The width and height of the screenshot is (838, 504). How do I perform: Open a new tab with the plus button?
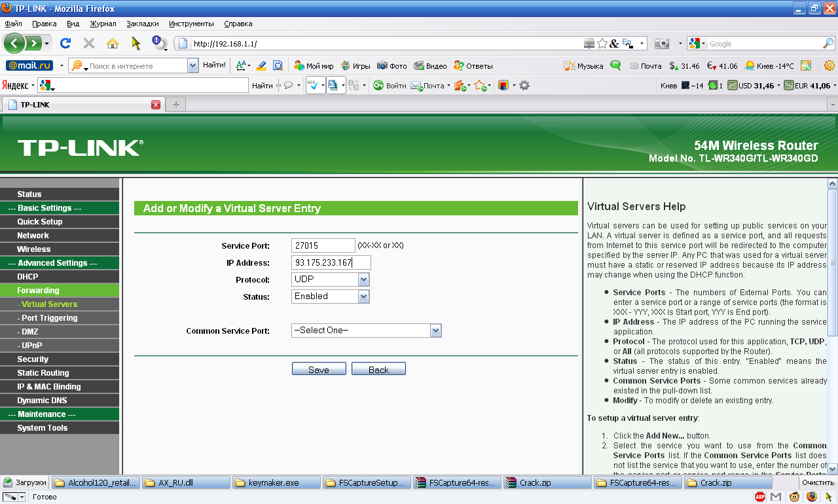(175, 105)
